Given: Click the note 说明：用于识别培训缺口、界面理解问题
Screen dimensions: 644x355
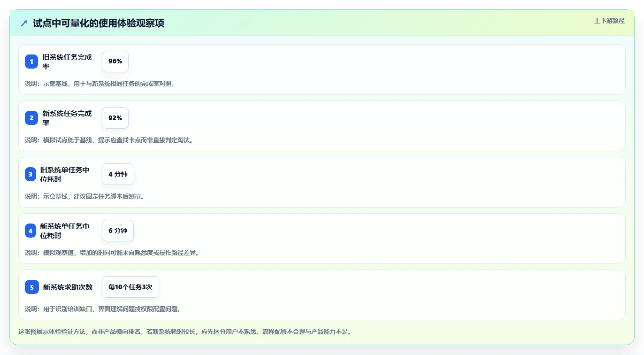Looking at the screenshot, I should pyautogui.click(x=103, y=309).
